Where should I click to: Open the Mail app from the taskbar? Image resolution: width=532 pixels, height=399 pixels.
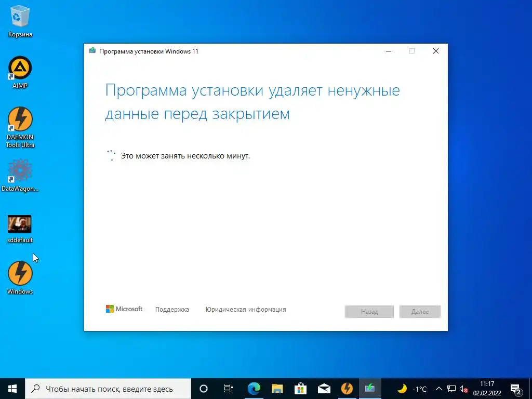coord(324,389)
